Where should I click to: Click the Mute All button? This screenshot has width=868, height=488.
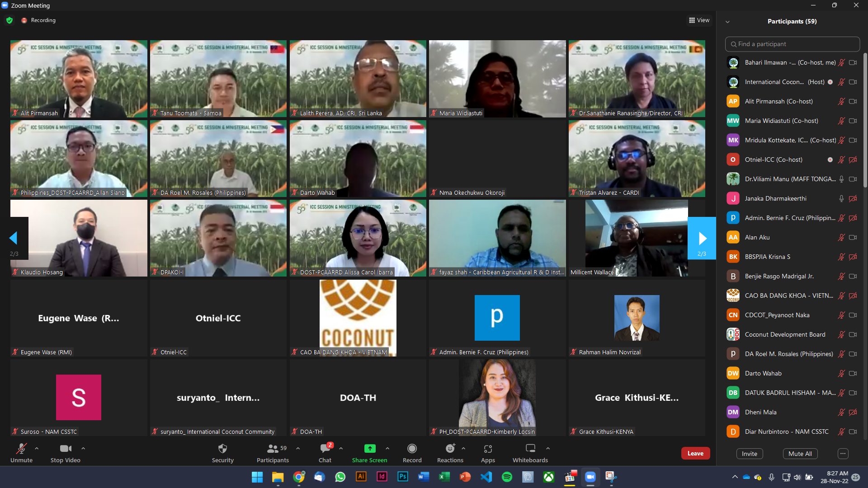[800, 454]
